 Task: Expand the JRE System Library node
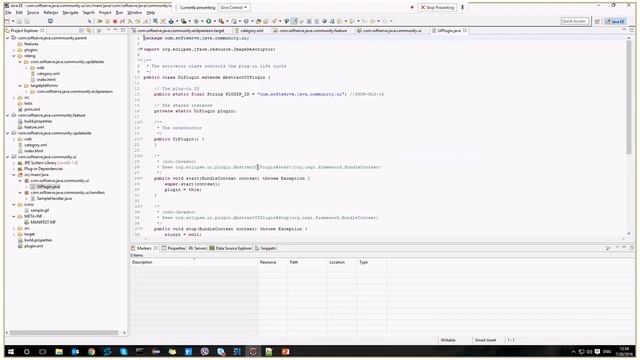(14, 163)
